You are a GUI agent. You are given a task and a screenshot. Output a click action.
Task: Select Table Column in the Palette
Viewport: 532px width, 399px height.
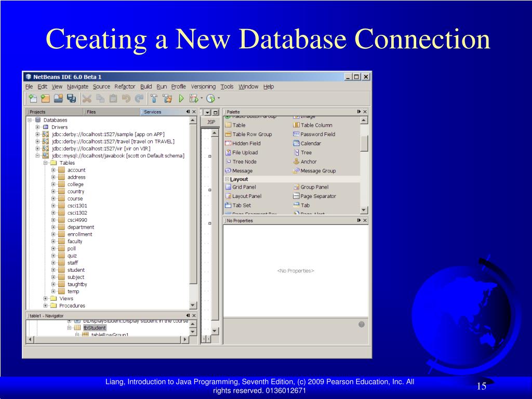[x=312, y=125]
